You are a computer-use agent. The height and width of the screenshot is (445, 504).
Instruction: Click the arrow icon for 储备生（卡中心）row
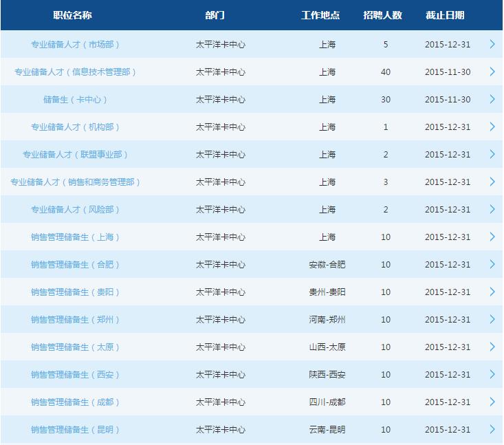point(492,99)
